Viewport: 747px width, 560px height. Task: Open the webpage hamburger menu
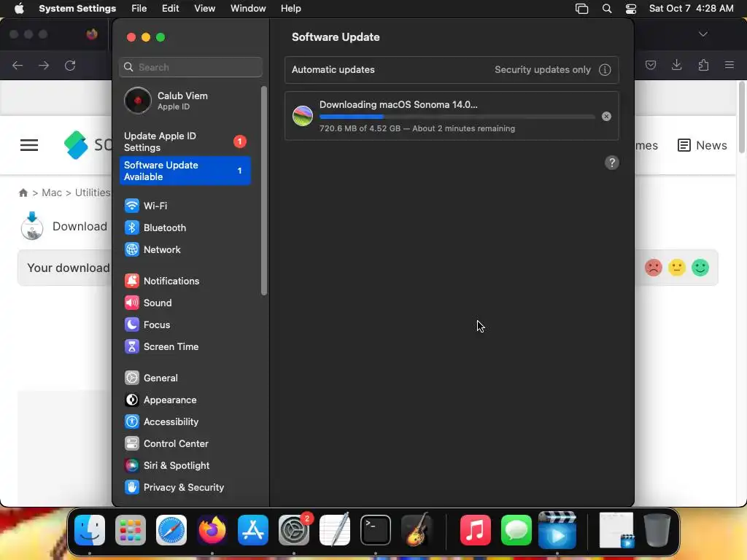click(x=29, y=145)
